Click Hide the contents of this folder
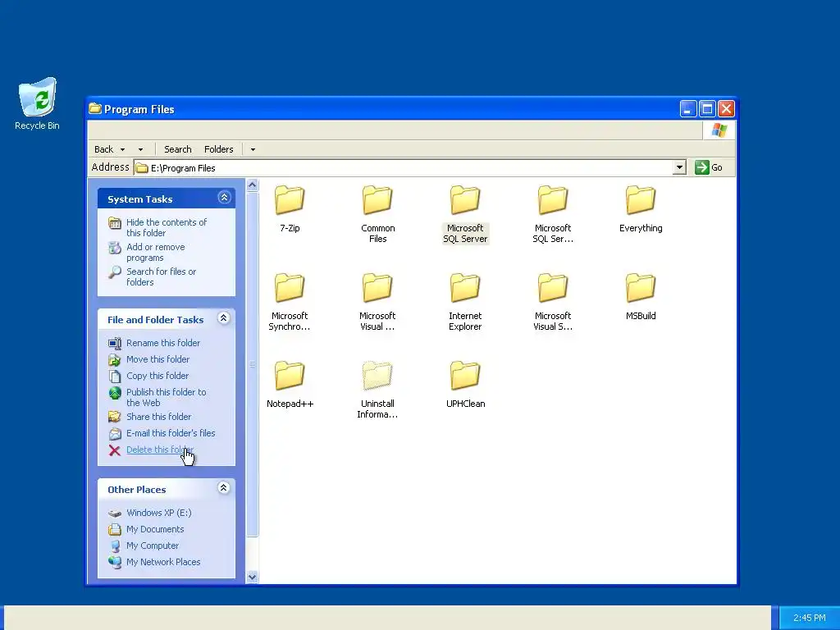Viewport: 840px width, 630px height. 167,228
